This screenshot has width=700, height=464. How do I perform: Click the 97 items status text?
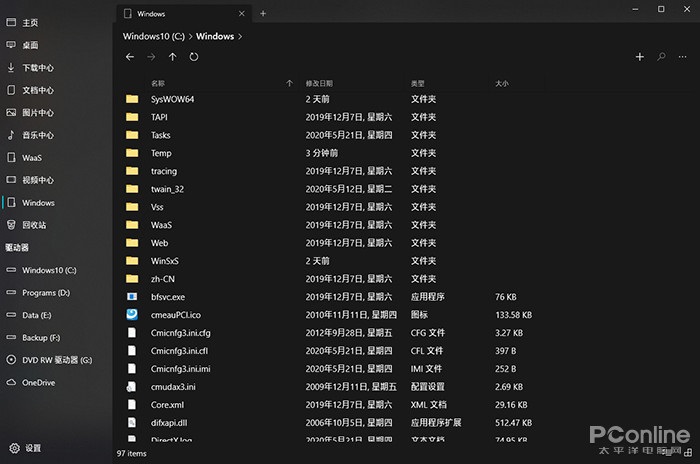pos(132,453)
